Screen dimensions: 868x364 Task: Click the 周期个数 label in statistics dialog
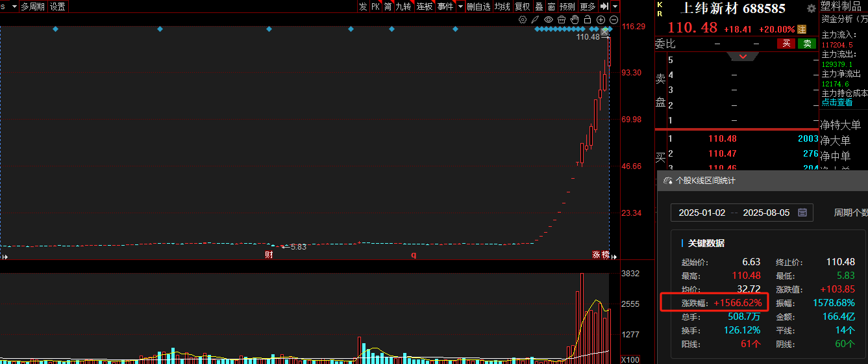click(850, 213)
